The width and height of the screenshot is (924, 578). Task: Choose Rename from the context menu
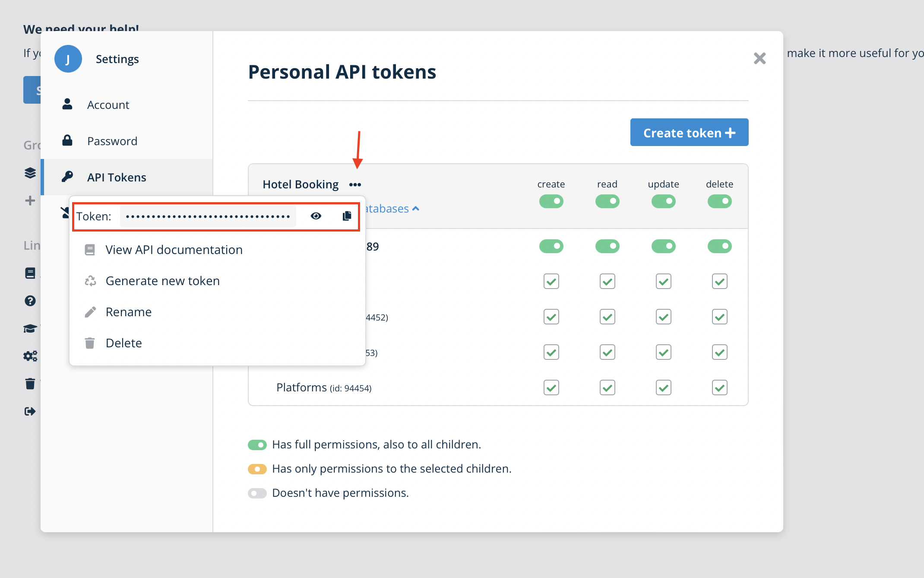(x=128, y=312)
